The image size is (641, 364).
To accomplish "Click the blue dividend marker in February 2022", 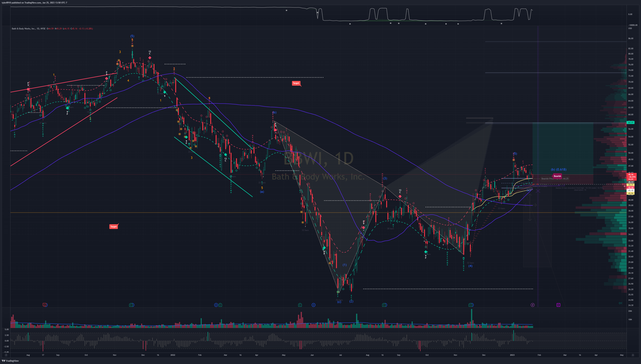I will pyautogui.click(x=216, y=305).
